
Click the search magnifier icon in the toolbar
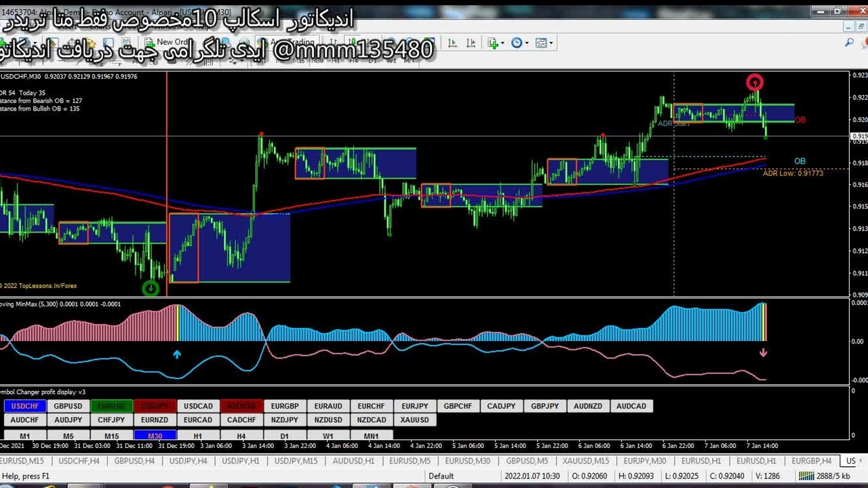click(849, 43)
